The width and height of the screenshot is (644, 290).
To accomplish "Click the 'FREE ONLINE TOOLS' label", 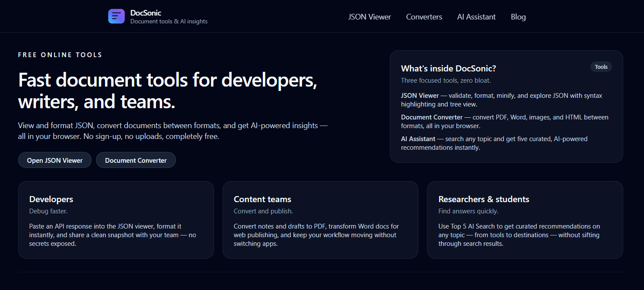I will (60, 55).
